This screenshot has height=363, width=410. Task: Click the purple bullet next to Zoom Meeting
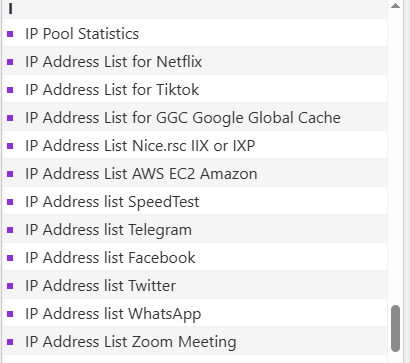10,342
